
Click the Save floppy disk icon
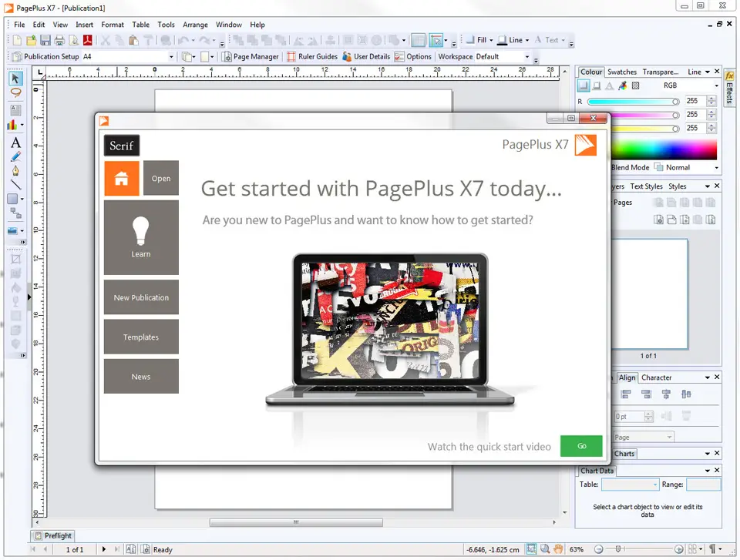click(45, 40)
